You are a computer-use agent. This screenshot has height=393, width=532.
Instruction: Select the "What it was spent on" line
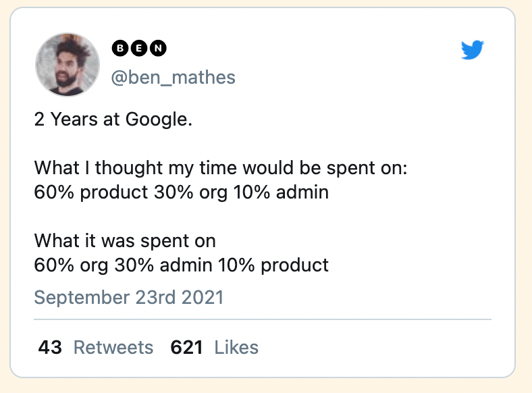coord(125,240)
